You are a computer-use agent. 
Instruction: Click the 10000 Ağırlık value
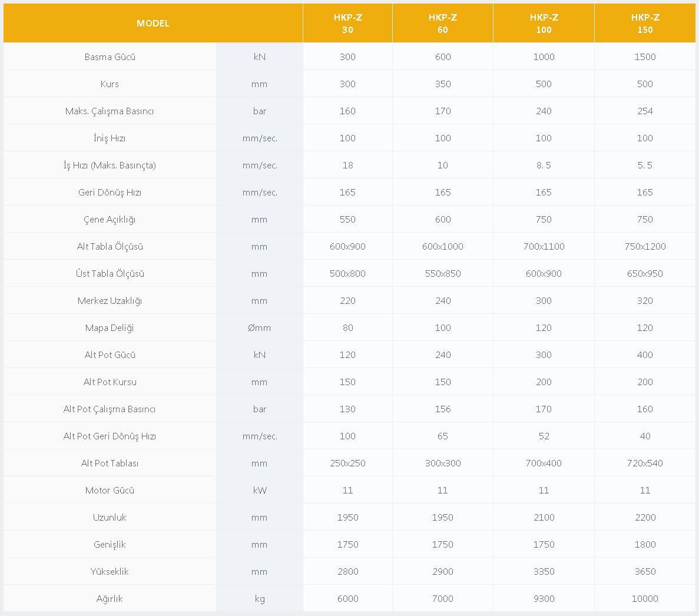(x=645, y=598)
